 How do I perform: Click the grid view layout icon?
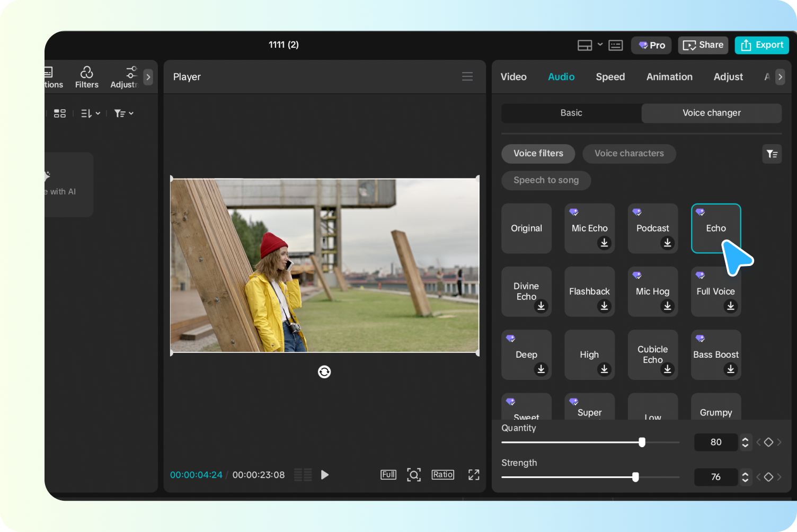pos(59,113)
